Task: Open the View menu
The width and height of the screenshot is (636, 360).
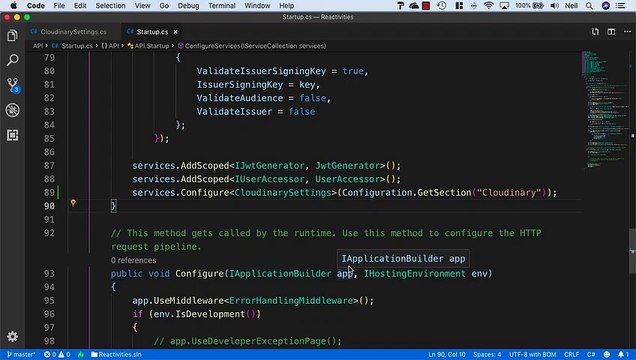Action: point(142,6)
